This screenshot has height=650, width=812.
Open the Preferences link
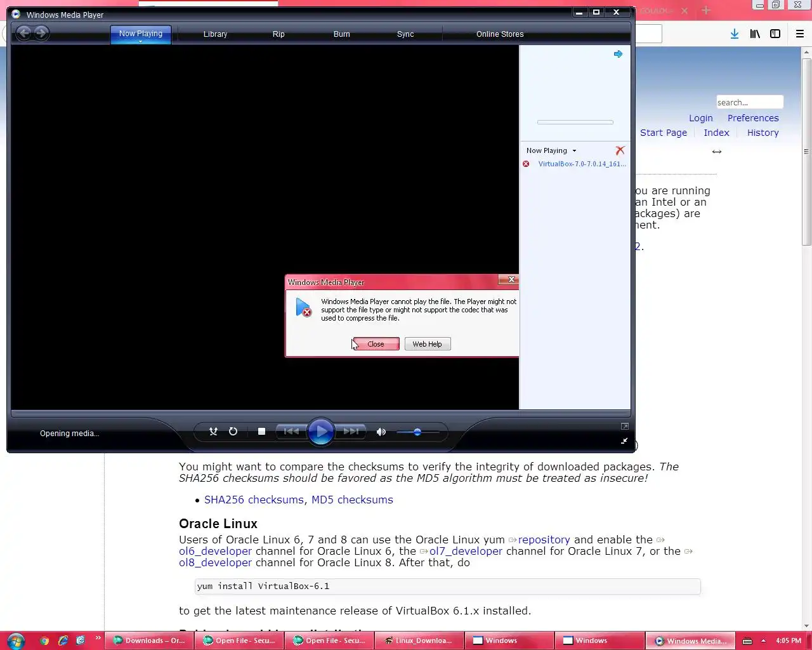point(753,118)
